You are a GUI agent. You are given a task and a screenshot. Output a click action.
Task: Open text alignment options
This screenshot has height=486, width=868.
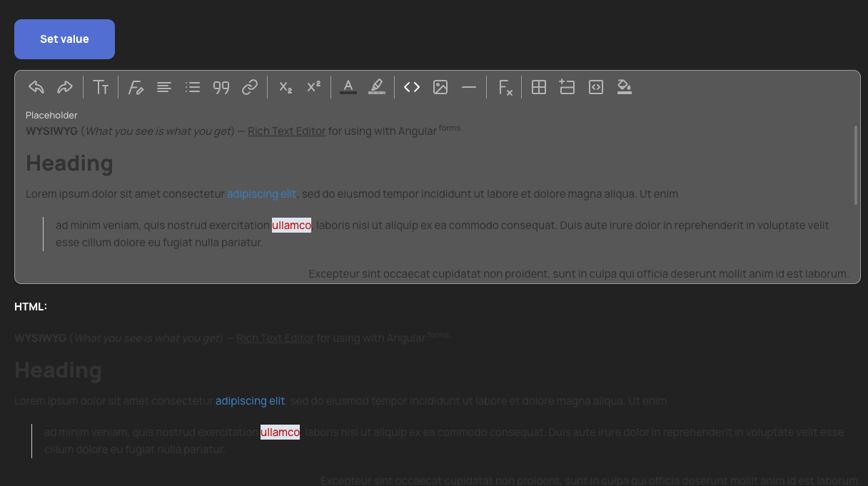[x=164, y=87]
